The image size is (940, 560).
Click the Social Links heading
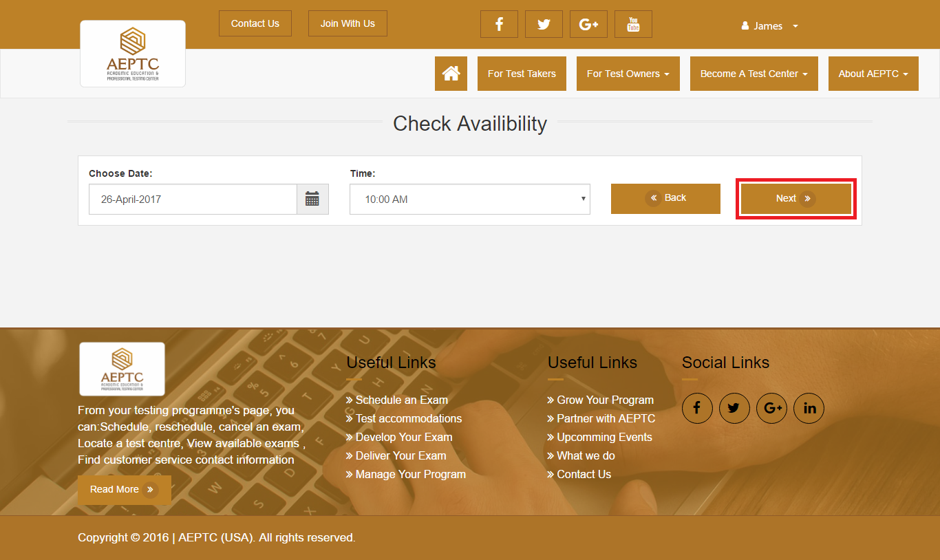[725, 363]
